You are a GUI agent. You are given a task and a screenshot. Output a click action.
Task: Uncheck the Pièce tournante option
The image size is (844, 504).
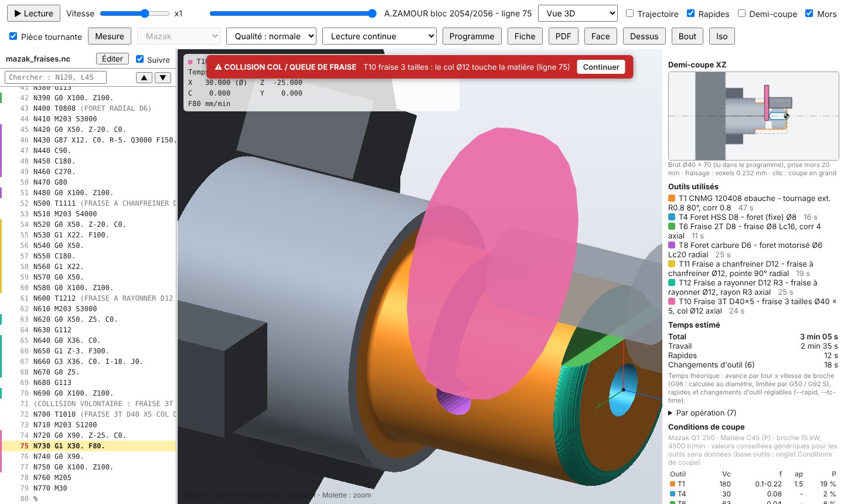click(x=13, y=36)
